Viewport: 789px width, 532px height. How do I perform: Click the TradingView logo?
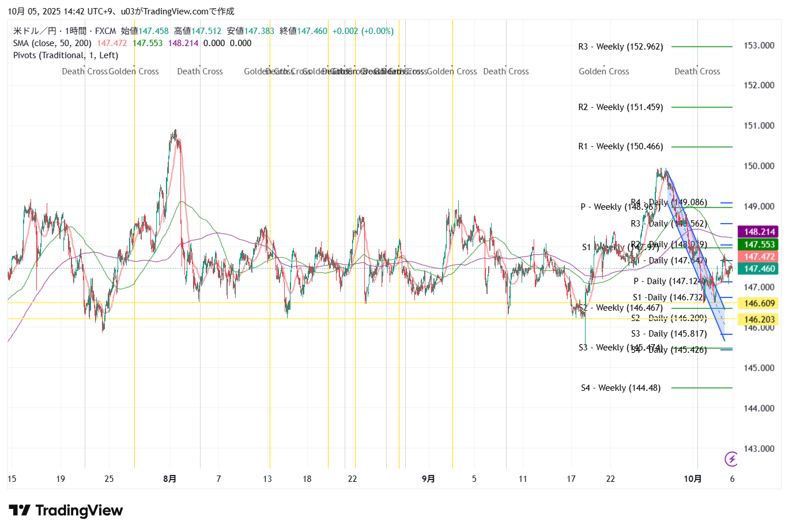(x=66, y=511)
